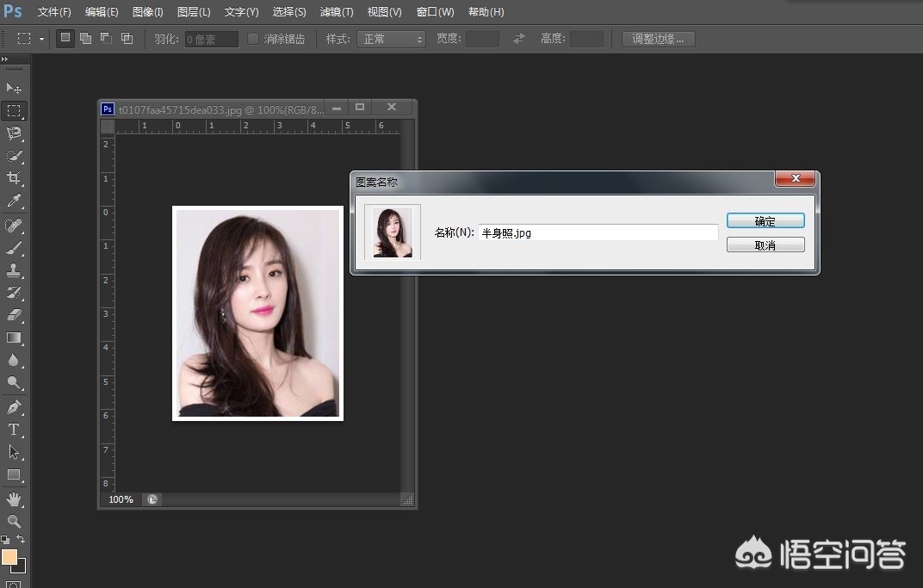Image resolution: width=923 pixels, height=588 pixels.
Task: Click 确定 to confirm pattern name
Action: (x=765, y=221)
